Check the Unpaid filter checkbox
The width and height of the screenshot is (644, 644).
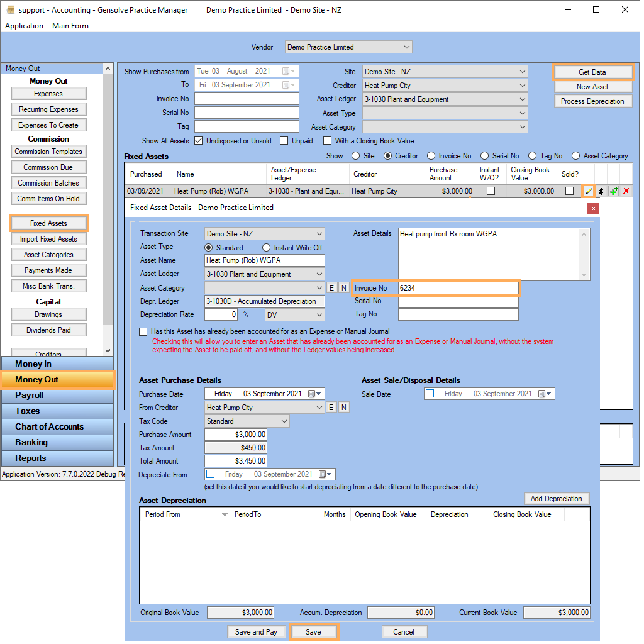284,141
